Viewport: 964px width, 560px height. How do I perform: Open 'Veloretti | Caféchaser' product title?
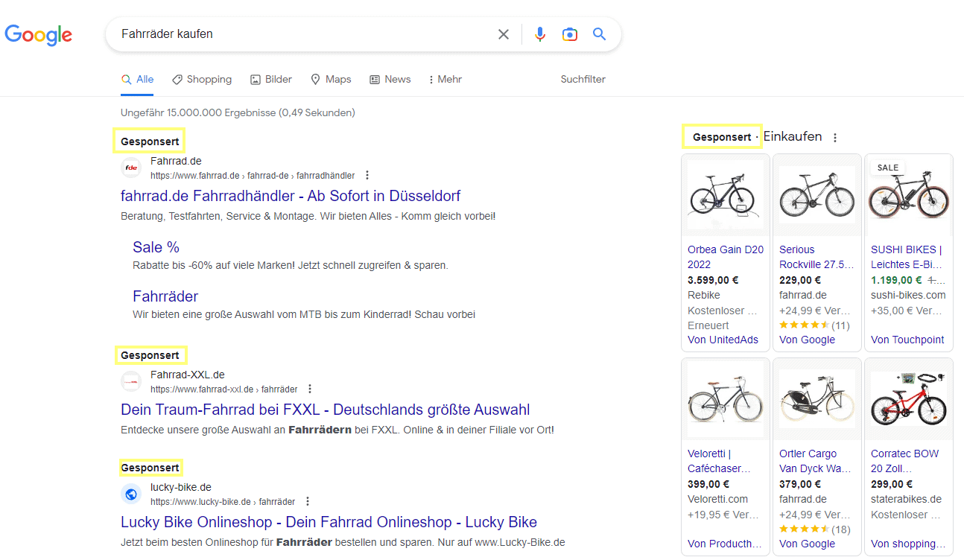coord(719,461)
